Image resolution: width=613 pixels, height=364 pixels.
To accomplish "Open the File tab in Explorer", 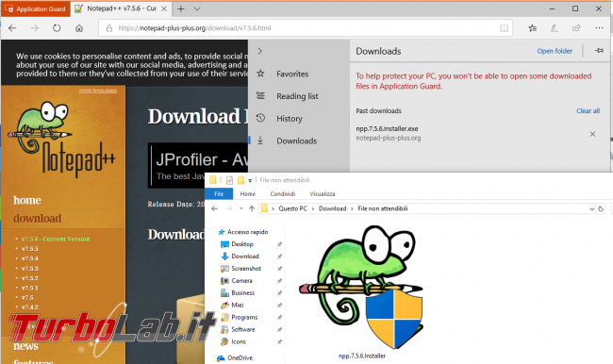I will click(x=219, y=193).
